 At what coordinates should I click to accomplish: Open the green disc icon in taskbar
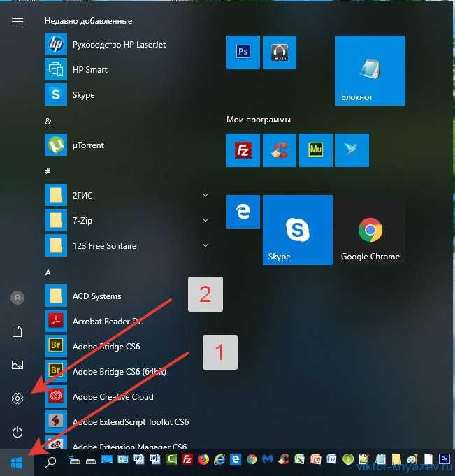pyautogui.click(x=348, y=459)
